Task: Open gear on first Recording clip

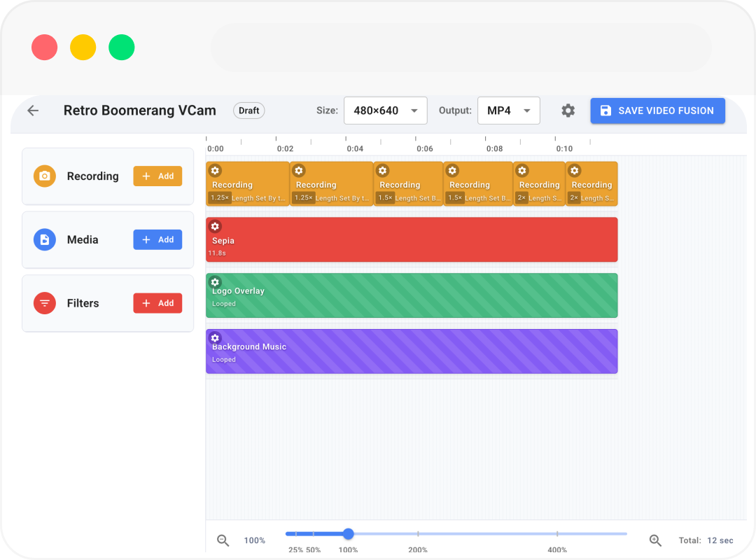Action: tap(215, 171)
